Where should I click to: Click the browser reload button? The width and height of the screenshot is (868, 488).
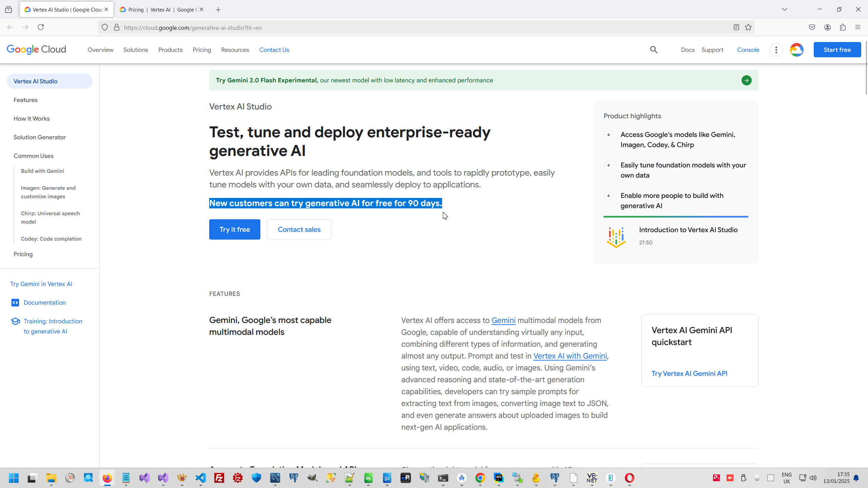pos(41,27)
